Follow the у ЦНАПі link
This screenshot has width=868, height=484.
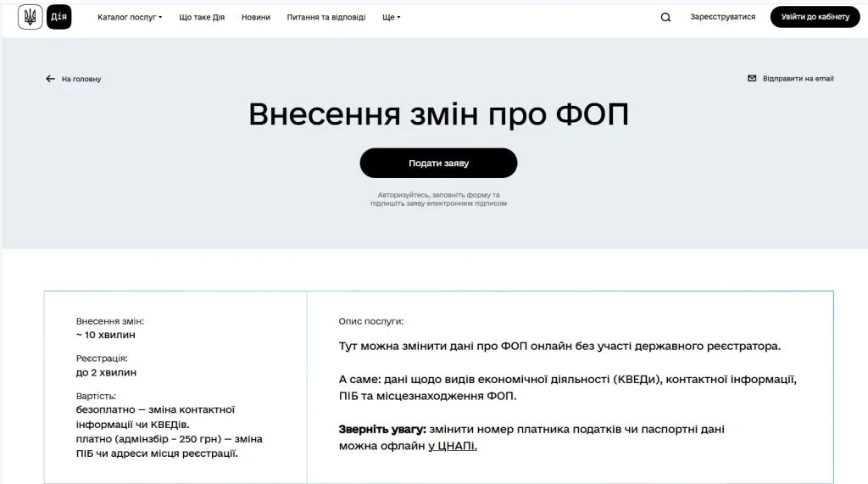click(x=453, y=446)
